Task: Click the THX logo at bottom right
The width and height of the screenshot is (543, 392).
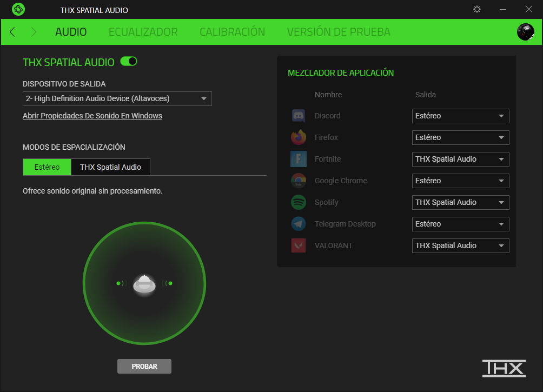Action: 504,368
